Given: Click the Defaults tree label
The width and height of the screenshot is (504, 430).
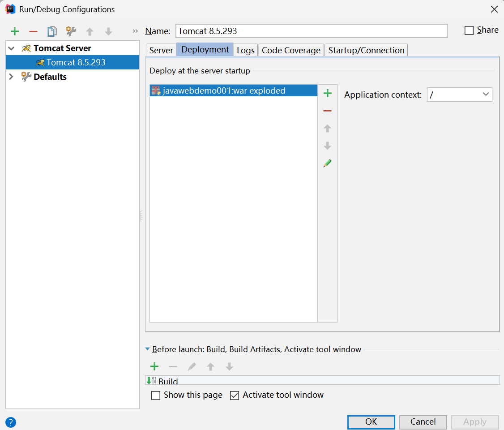Looking at the screenshot, I should (x=50, y=77).
